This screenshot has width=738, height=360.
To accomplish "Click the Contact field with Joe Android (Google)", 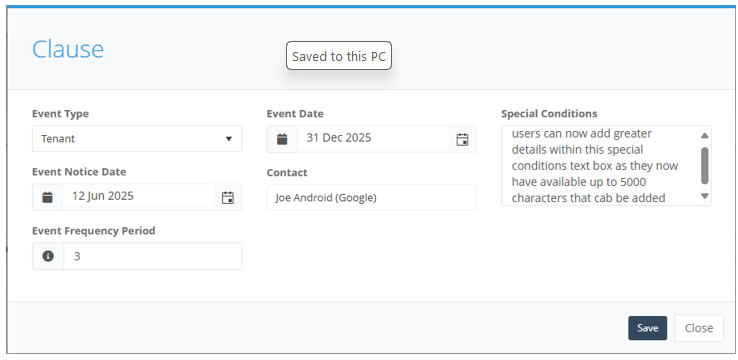I will [372, 198].
